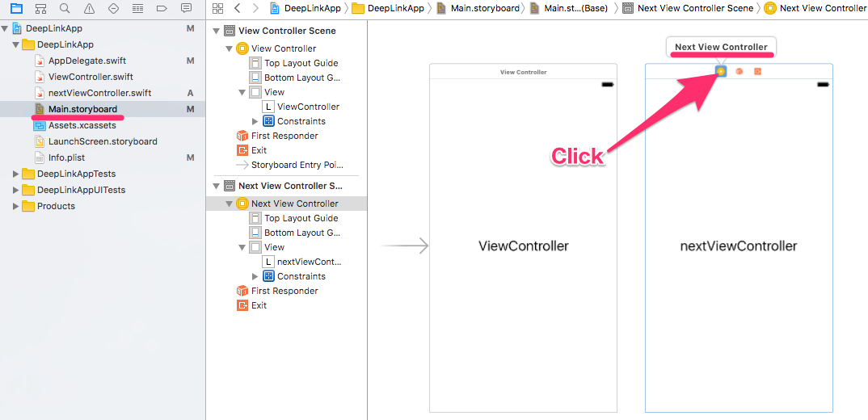Collapse the DeepLinkApp yellow folder group
The width and height of the screenshot is (868, 420).
pos(15,44)
